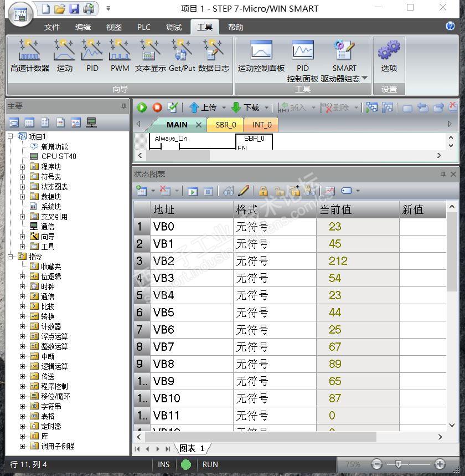The width and height of the screenshot is (465, 476).
Task: Open the 图表 1 sheet tab
Action: (192, 448)
